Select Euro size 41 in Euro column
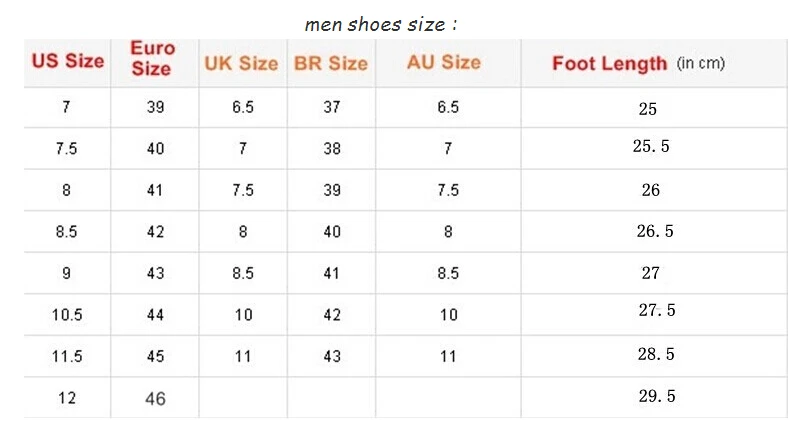Screen dimensions: 796x428 click(155, 190)
